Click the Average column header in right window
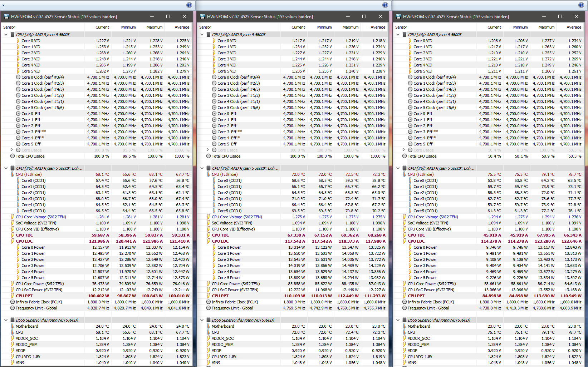The height and width of the screenshot is (367, 588). click(x=570, y=27)
